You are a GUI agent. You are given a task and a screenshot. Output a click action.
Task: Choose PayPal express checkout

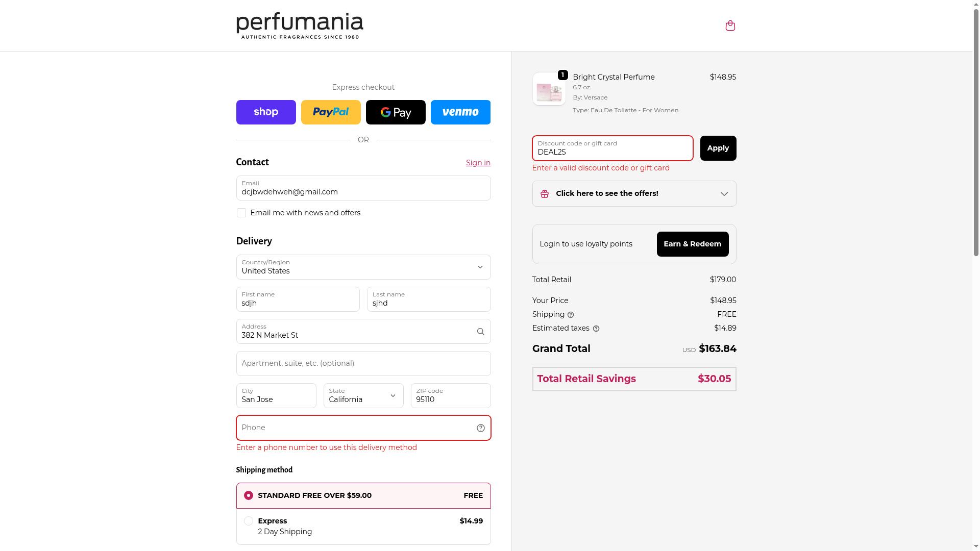(331, 112)
